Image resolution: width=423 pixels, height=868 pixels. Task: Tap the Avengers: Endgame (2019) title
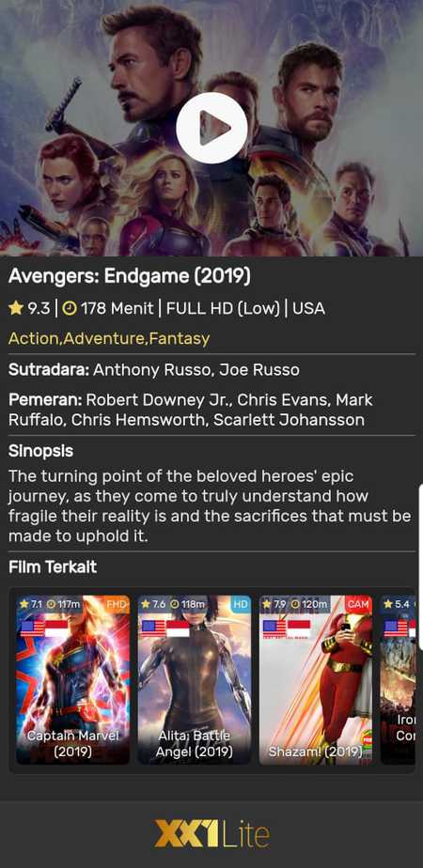(130, 275)
